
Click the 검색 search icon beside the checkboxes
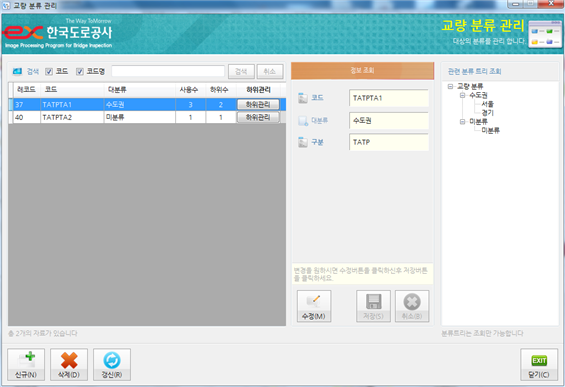tap(17, 71)
